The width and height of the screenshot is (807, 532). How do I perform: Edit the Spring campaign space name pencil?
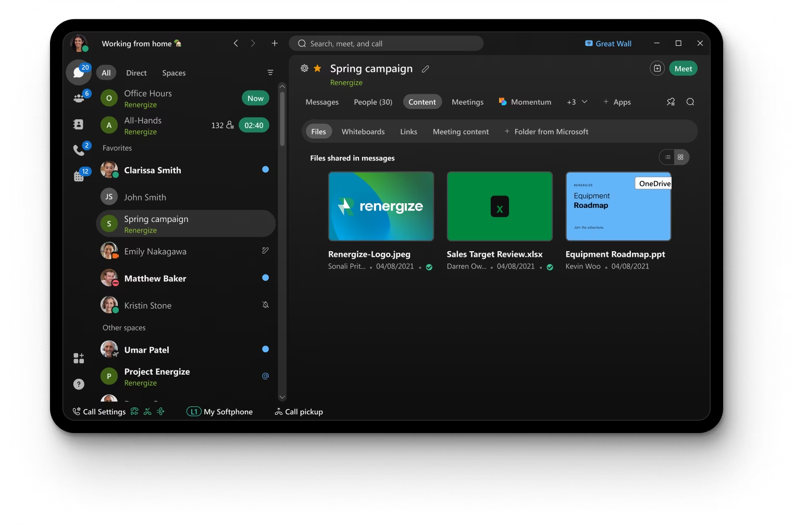click(426, 69)
